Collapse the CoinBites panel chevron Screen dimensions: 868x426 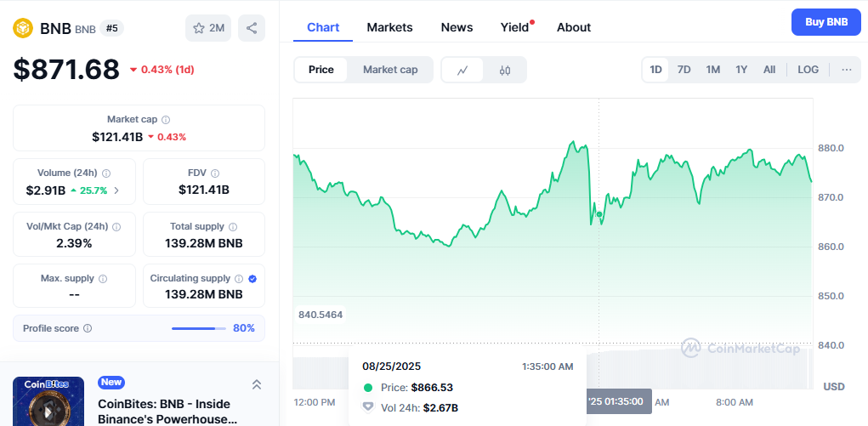click(x=256, y=384)
